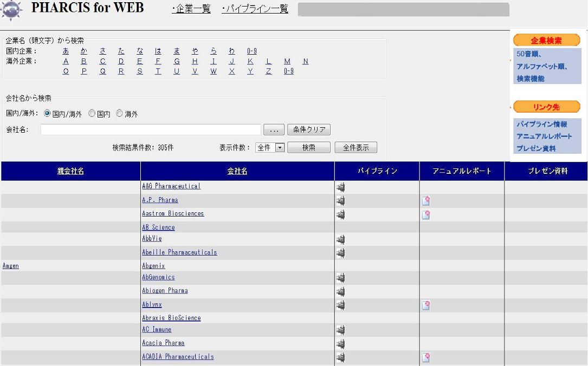Click the リンク先 orange banner
This screenshot has width=588, height=366.
(546, 107)
